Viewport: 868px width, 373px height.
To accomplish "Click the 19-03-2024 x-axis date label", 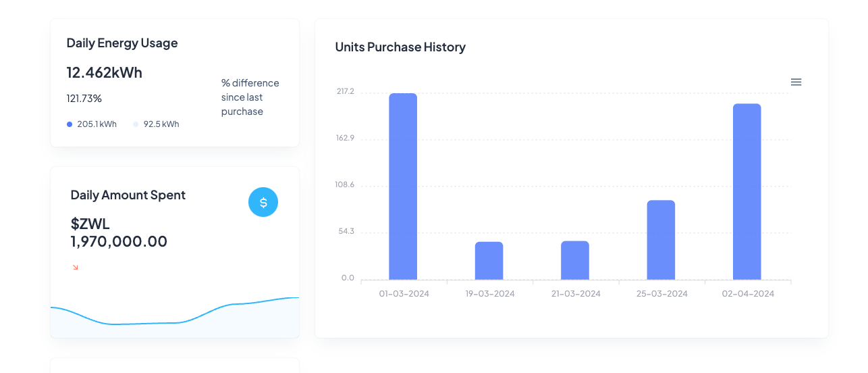I will [490, 294].
